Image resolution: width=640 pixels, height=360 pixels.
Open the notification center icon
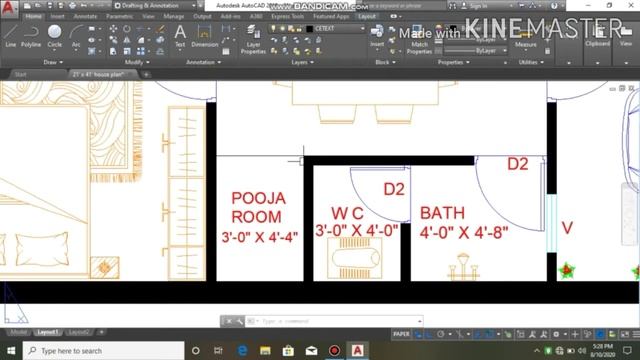[x=627, y=351]
